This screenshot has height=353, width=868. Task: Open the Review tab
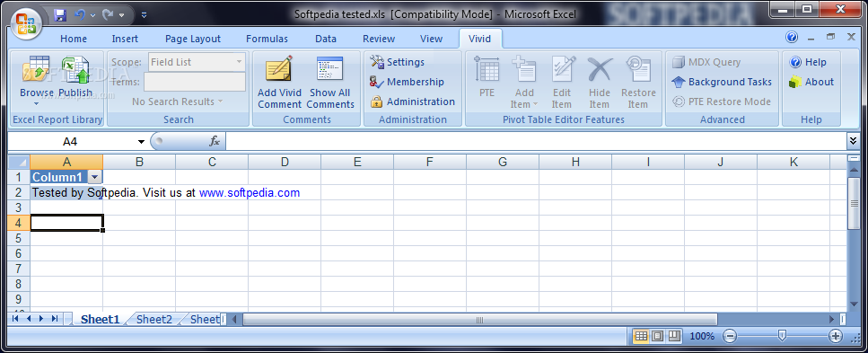point(379,39)
